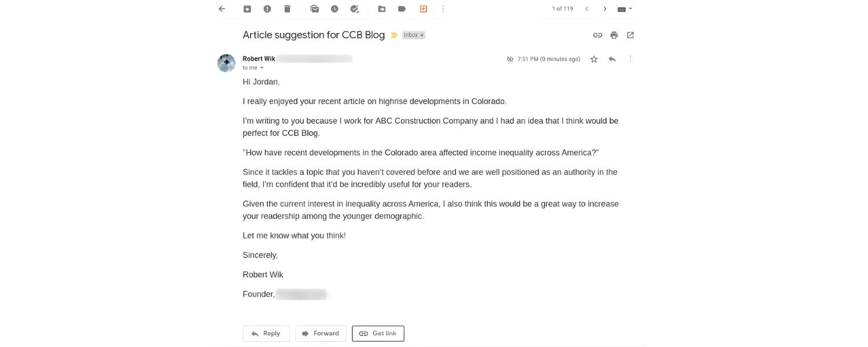868x347 pixels.
Task: Click the Reply button below the email
Action: point(266,333)
